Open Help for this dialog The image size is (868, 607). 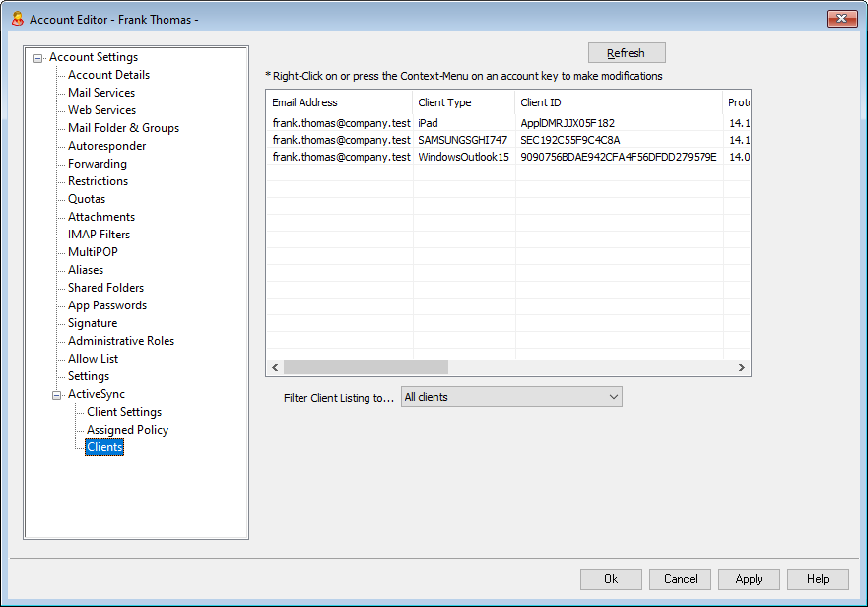[x=818, y=579]
